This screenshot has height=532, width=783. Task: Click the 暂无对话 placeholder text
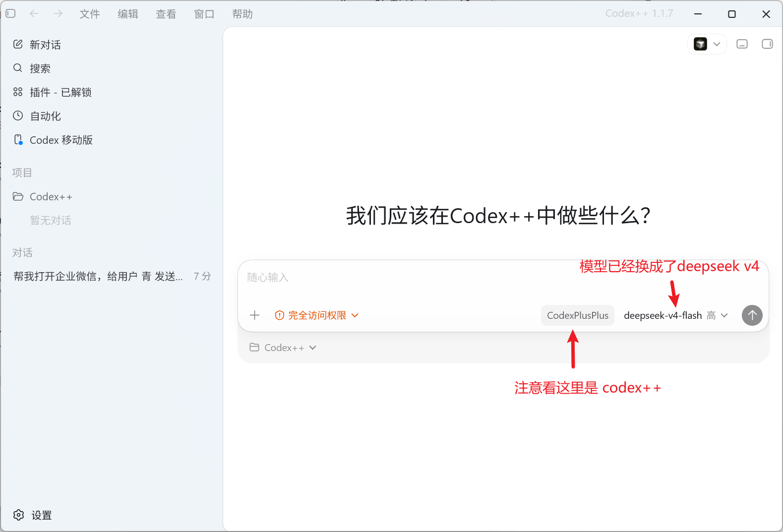(x=51, y=221)
